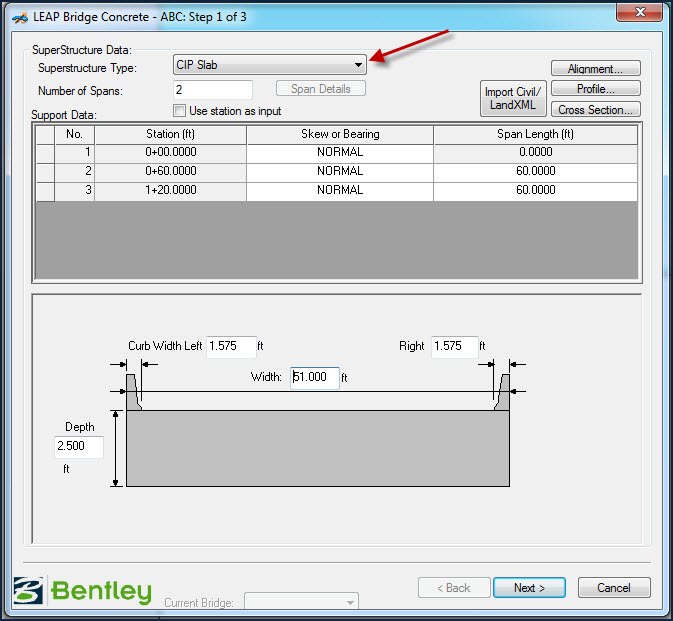This screenshot has height=621, width=673.
Task: Select row header of support 3
Action: point(45,191)
